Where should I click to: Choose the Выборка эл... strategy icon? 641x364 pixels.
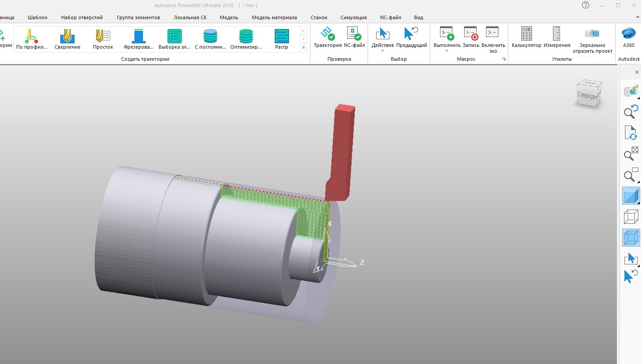174,39
